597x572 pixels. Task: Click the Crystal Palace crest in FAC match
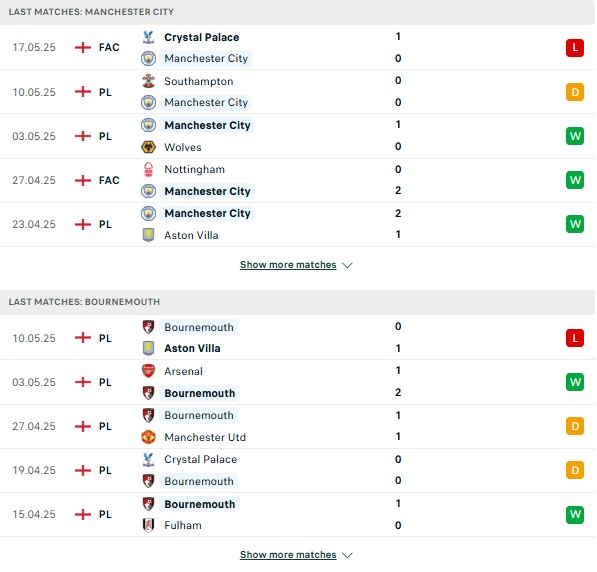[x=148, y=37]
